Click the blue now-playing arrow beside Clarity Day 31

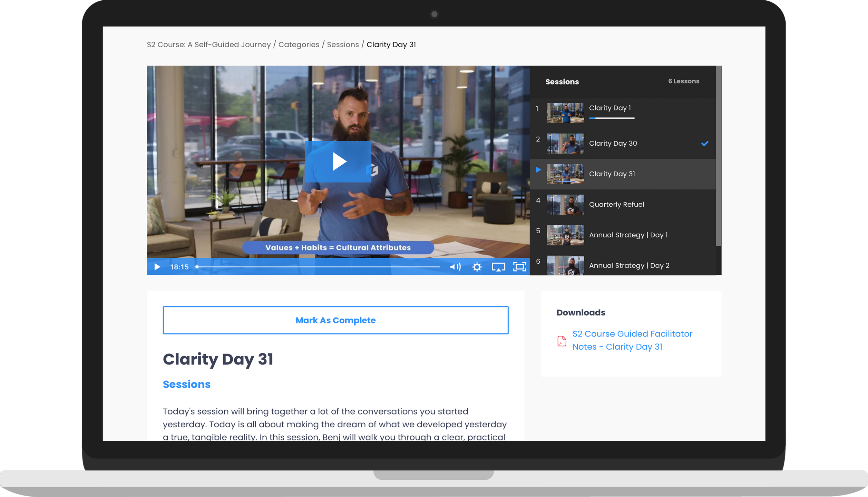pyautogui.click(x=538, y=170)
